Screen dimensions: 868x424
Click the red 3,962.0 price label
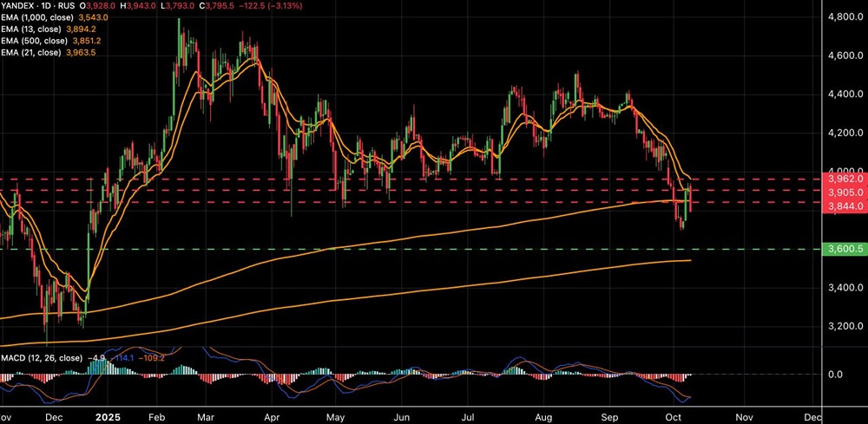pos(845,179)
